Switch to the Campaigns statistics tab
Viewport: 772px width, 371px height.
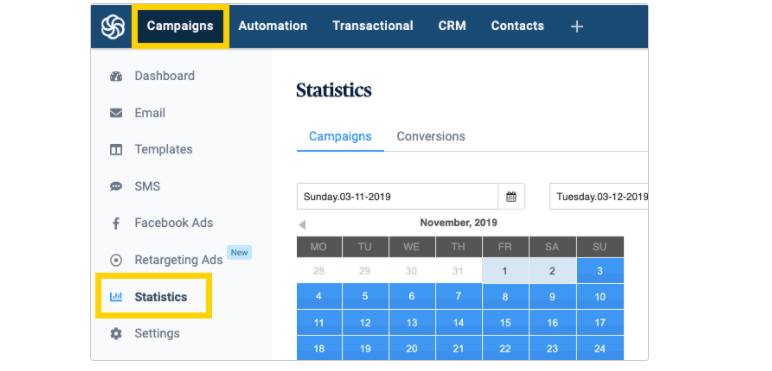pos(340,136)
